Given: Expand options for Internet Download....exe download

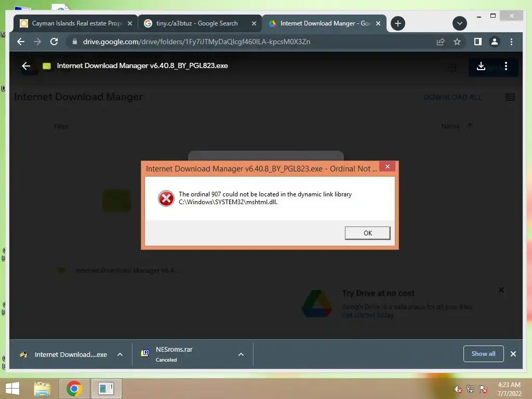Looking at the screenshot, I should [x=120, y=354].
